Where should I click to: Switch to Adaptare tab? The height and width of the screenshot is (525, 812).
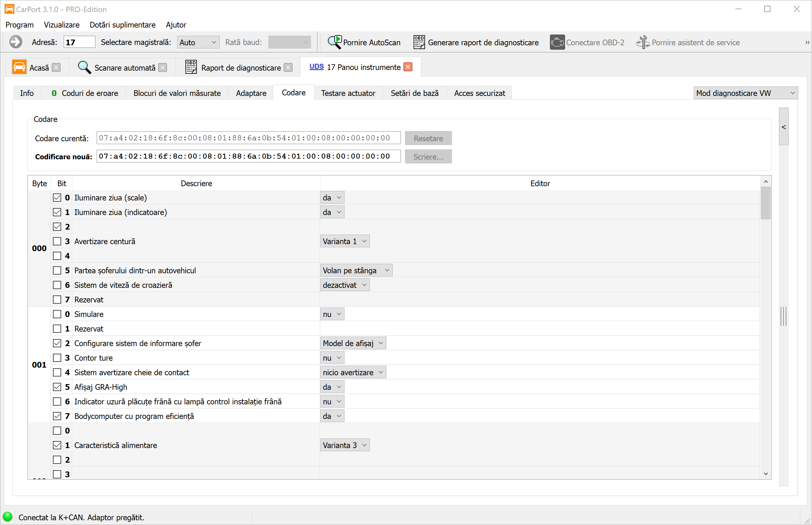251,93
